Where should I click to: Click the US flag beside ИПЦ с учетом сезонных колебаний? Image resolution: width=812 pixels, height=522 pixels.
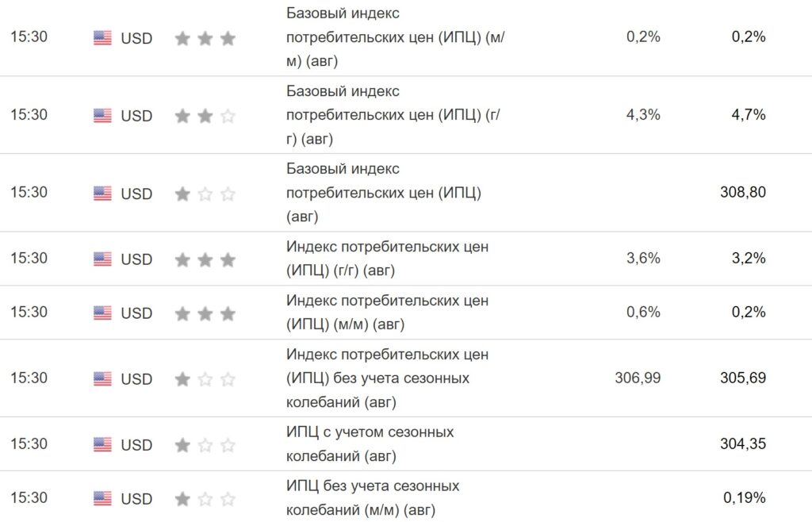tap(102, 445)
